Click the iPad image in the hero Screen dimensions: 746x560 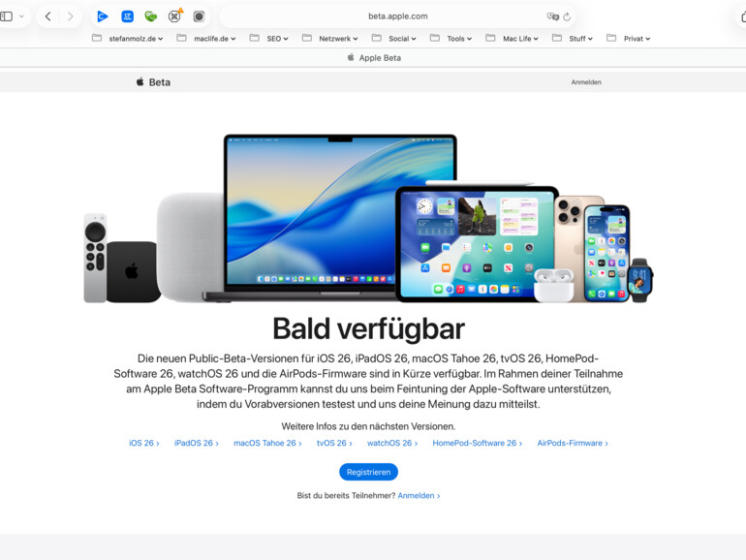click(x=476, y=243)
